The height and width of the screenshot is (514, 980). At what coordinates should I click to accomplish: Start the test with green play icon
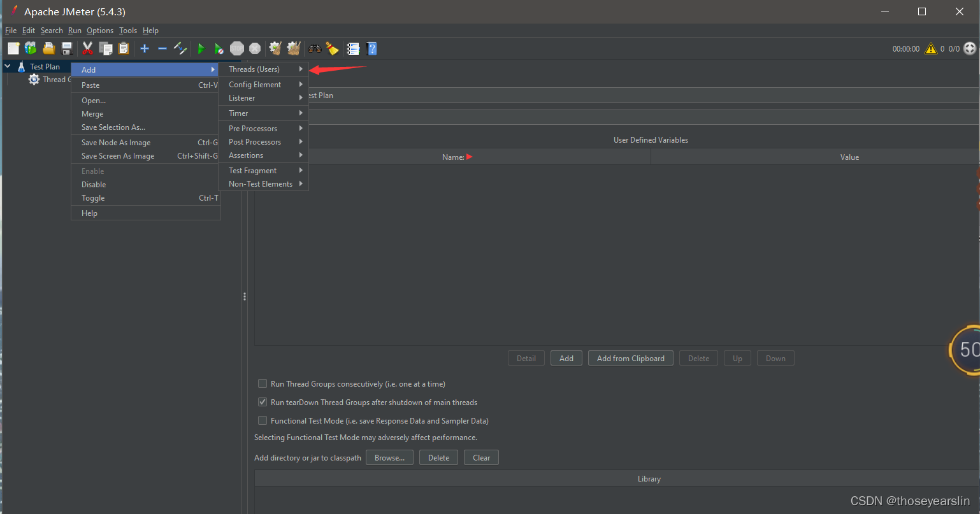[201, 48]
